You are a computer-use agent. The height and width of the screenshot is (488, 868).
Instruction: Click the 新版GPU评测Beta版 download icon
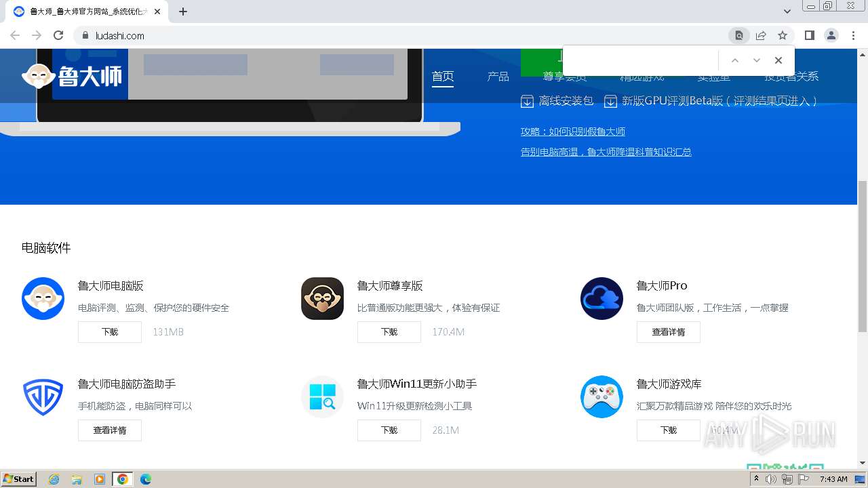pyautogui.click(x=610, y=101)
